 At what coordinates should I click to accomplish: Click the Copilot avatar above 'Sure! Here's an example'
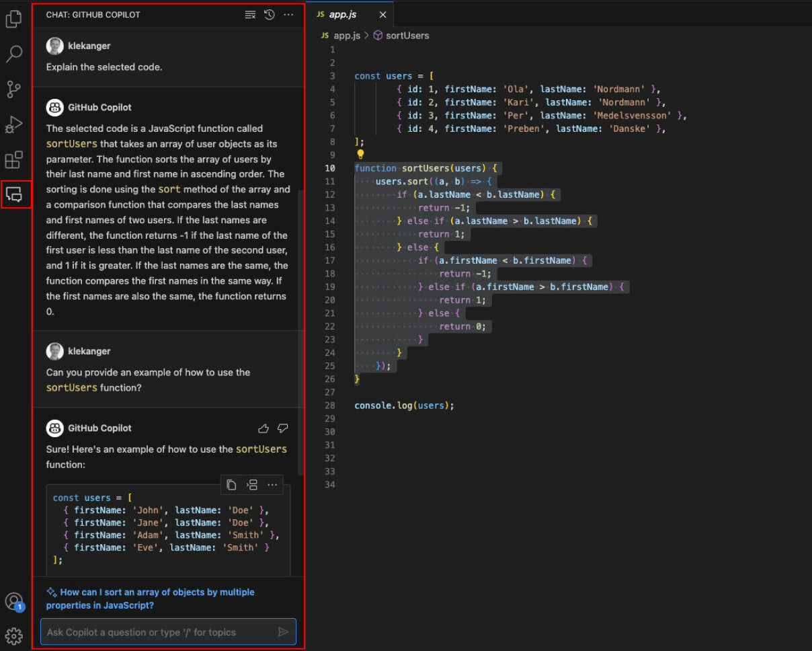(54, 428)
